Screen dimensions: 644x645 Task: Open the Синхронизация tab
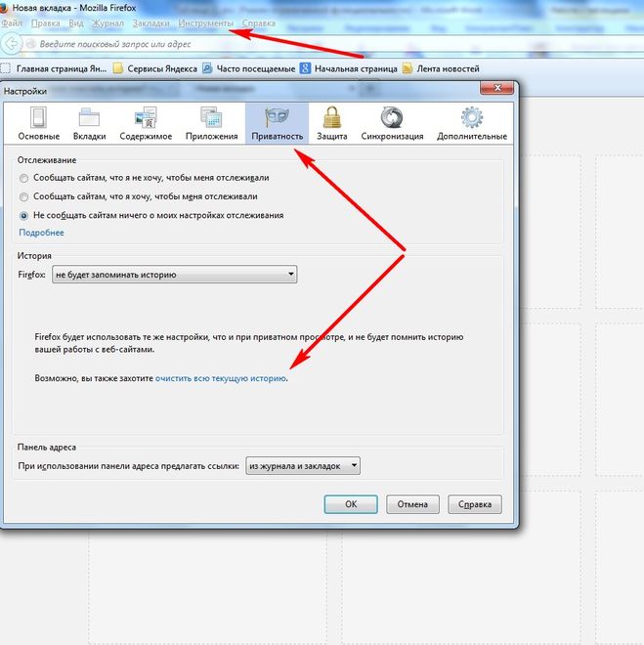392,123
